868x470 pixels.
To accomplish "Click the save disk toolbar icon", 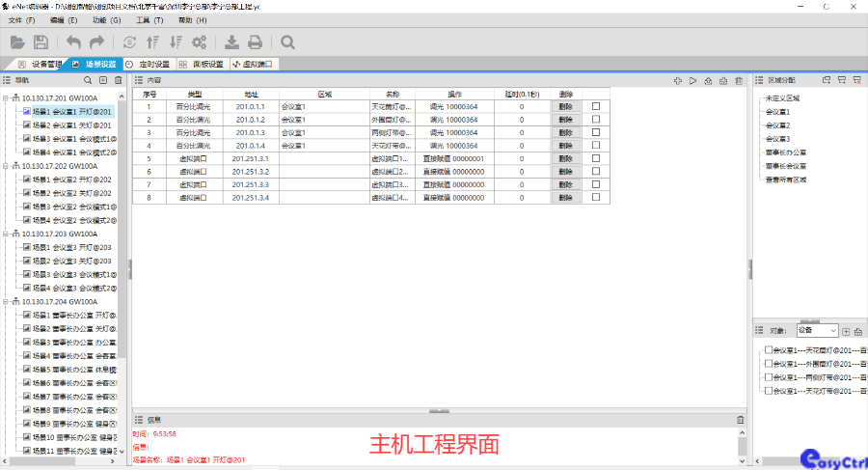I will pyautogui.click(x=41, y=41).
